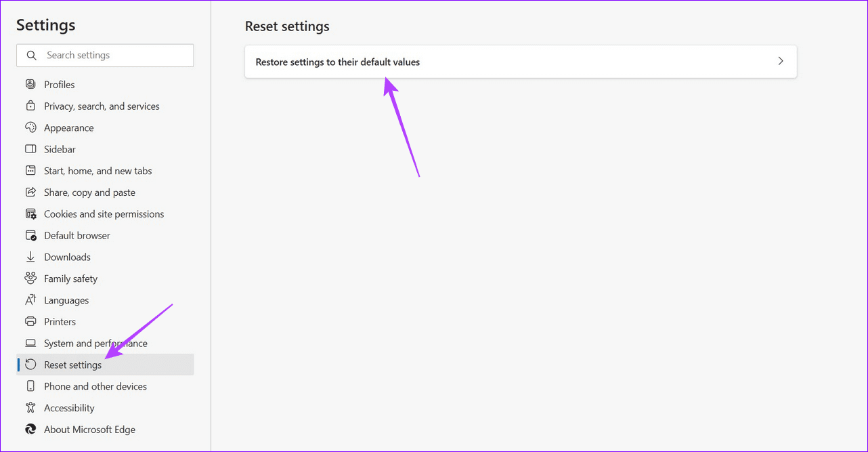Click the Appearance paintbrush icon
868x452 pixels.
tap(30, 127)
